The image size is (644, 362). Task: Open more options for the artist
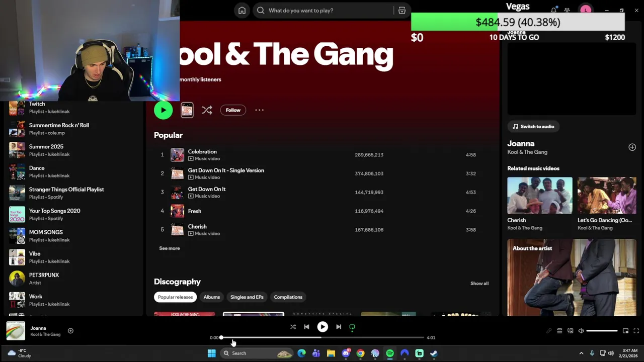coord(259,110)
